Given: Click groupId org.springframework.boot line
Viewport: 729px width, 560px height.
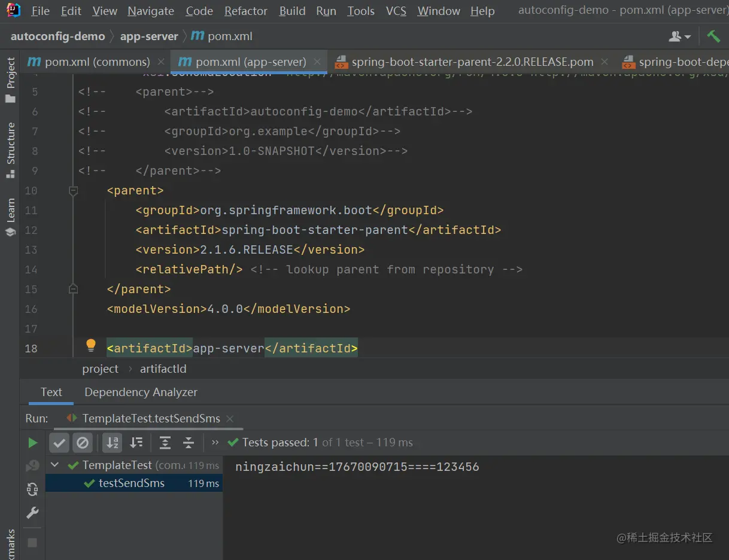Looking at the screenshot, I should [290, 210].
